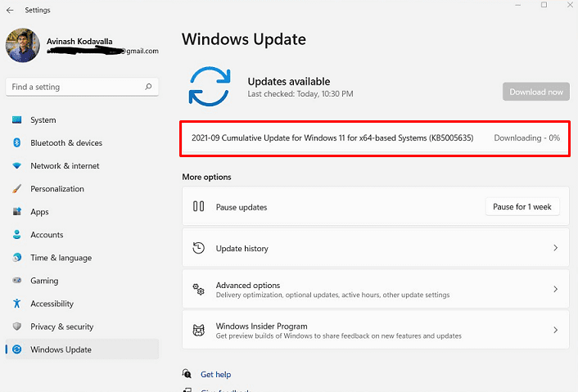Click the Windows Update page title
Image resolution: width=578 pixels, height=392 pixels.
click(244, 39)
